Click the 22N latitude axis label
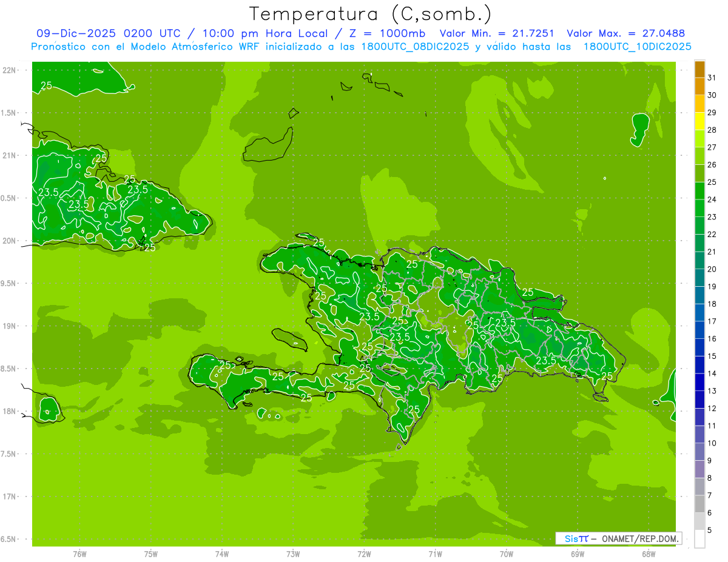The height and width of the screenshot is (562, 728). click(9, 70)
